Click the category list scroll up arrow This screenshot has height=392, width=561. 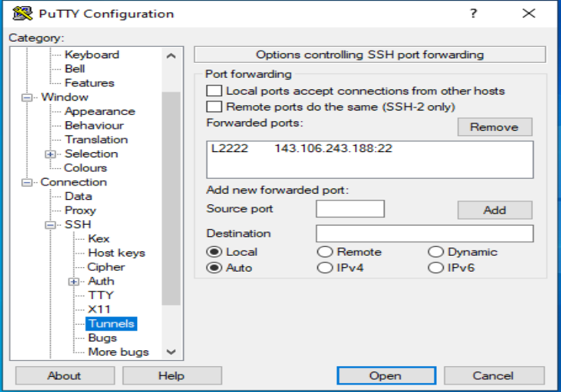[171, 56]
